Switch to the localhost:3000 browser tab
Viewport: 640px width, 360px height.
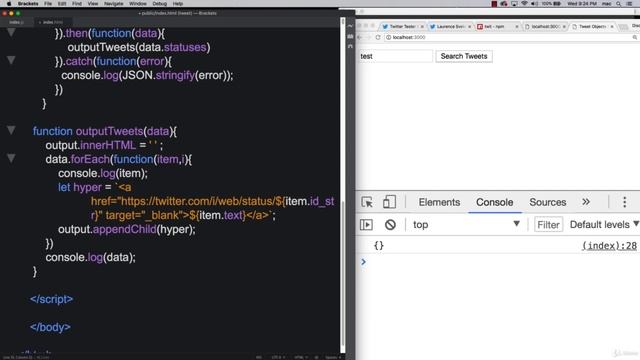tap(544, 27)
